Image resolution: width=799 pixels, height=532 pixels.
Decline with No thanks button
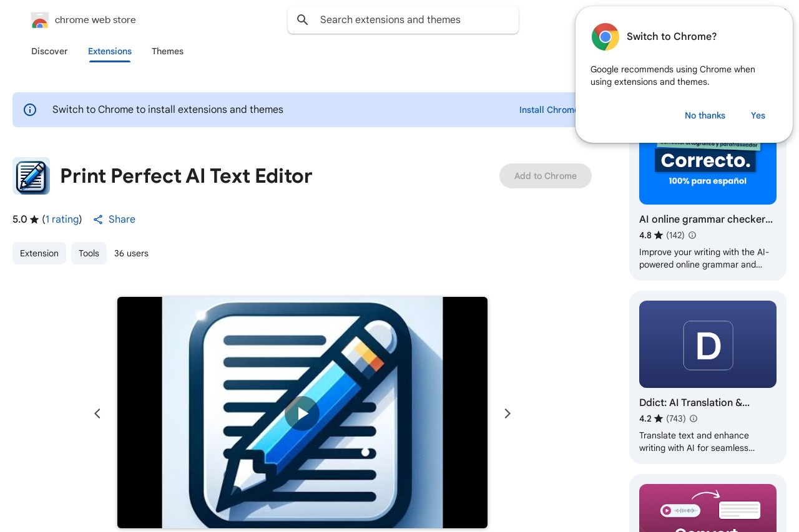pyautogui.click(x=705, y=115)
